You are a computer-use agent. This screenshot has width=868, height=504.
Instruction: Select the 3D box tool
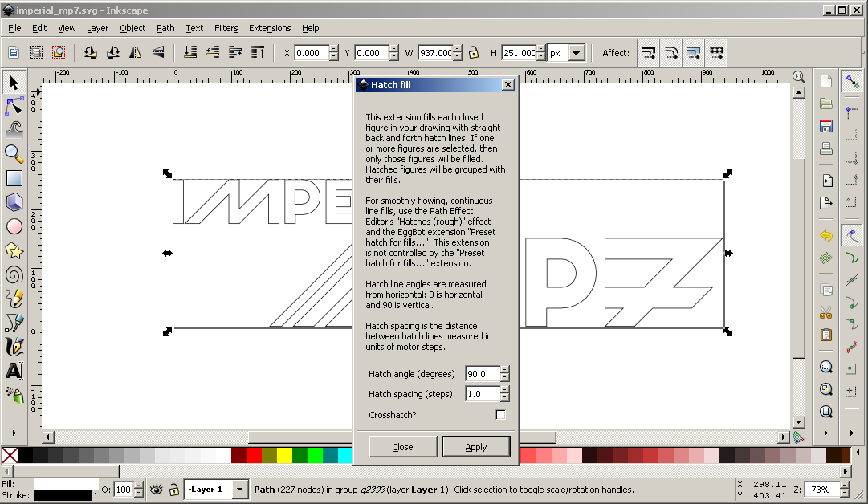(x=14, y=202)
